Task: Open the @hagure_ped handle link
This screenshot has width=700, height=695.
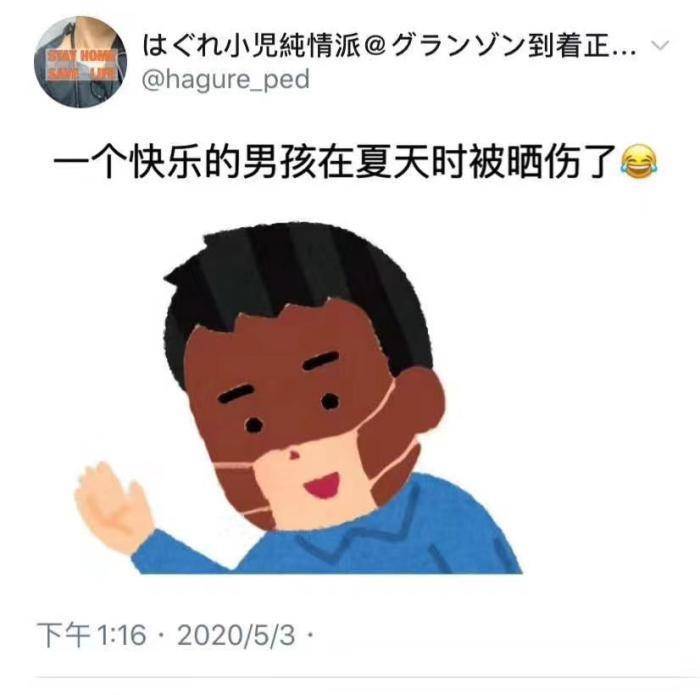Action: [x=226, y=80]
